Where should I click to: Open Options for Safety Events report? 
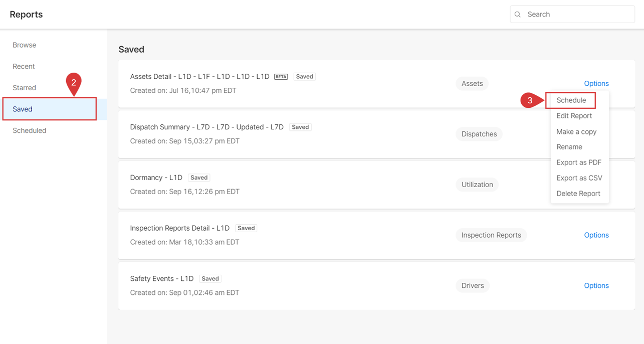(596, 286)
